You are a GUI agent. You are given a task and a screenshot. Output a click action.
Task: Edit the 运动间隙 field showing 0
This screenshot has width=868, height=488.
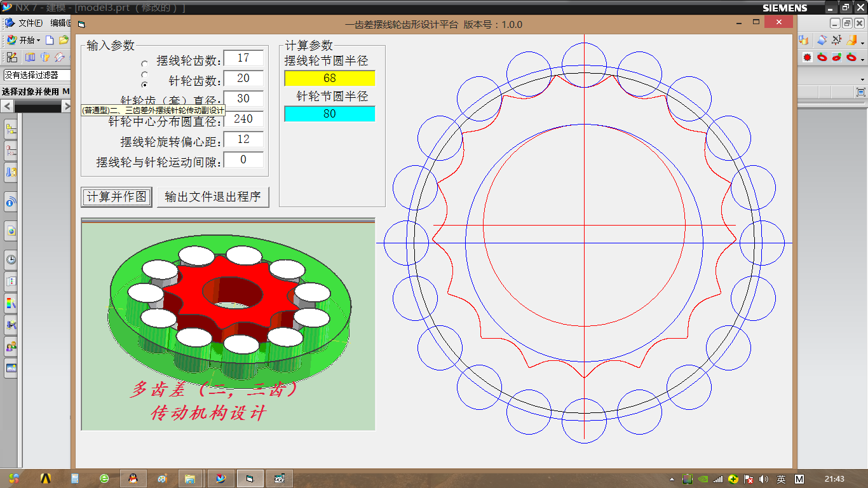point(243,159)
